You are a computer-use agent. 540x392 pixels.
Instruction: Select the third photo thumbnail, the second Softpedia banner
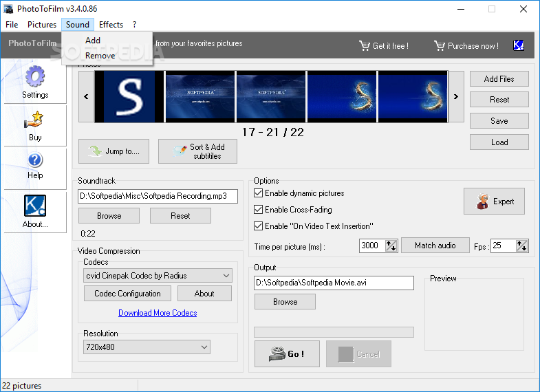coord(271,97)
